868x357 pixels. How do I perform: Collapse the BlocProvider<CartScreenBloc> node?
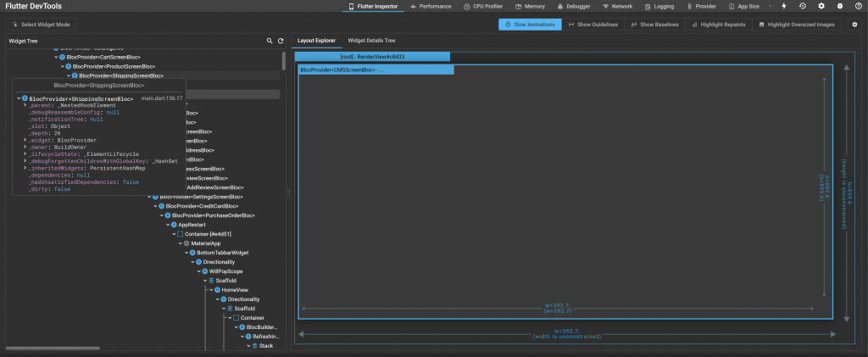[x=56, y=57]
